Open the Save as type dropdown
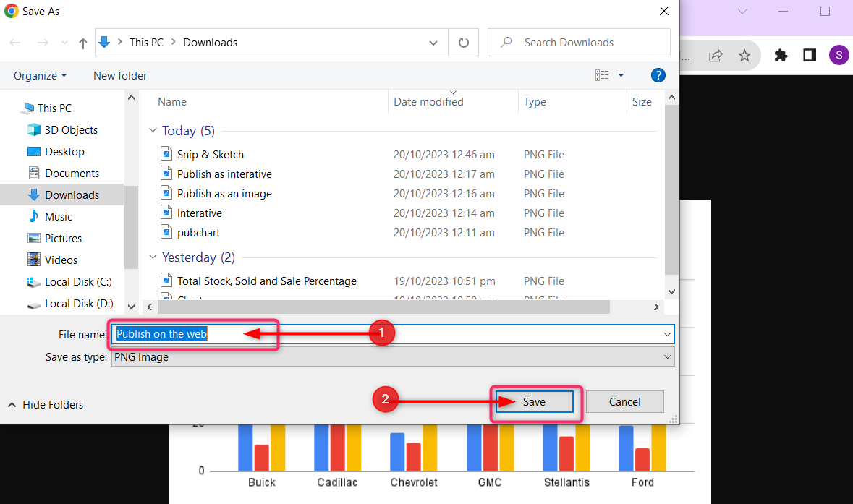 tap(392, 356)
